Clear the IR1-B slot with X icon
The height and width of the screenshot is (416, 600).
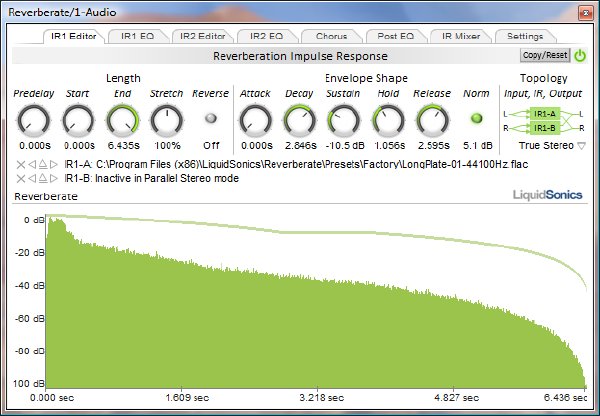pyautogui.click(x=21, y=178)
